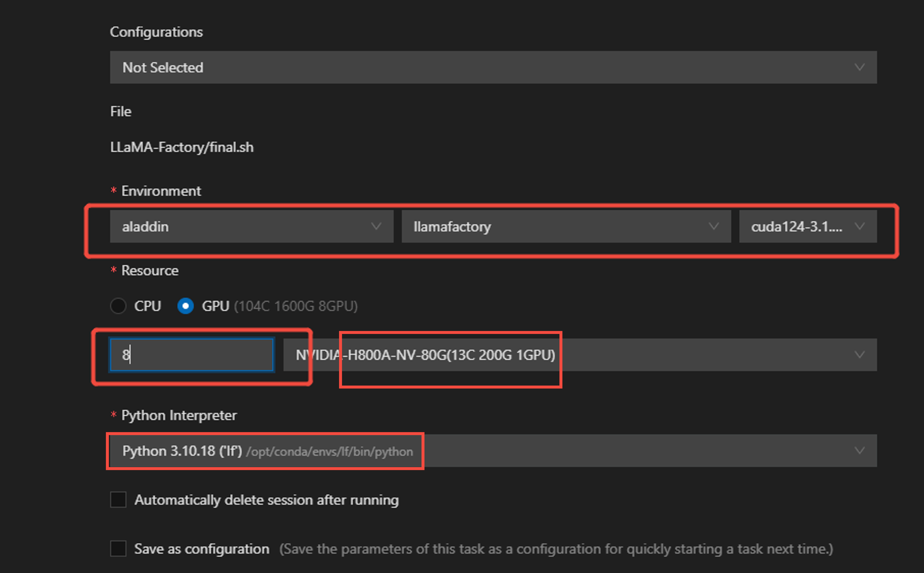Click chevron arrow on Configurations dropdown

point(860,67)
